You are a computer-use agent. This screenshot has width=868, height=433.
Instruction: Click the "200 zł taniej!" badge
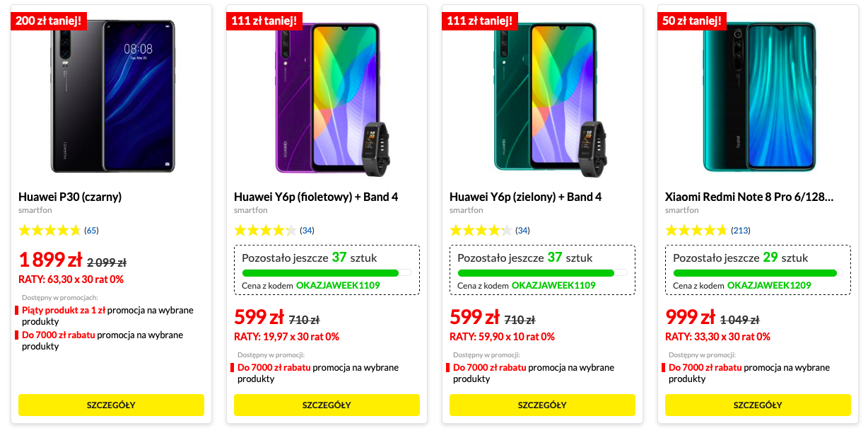[49, 21]
